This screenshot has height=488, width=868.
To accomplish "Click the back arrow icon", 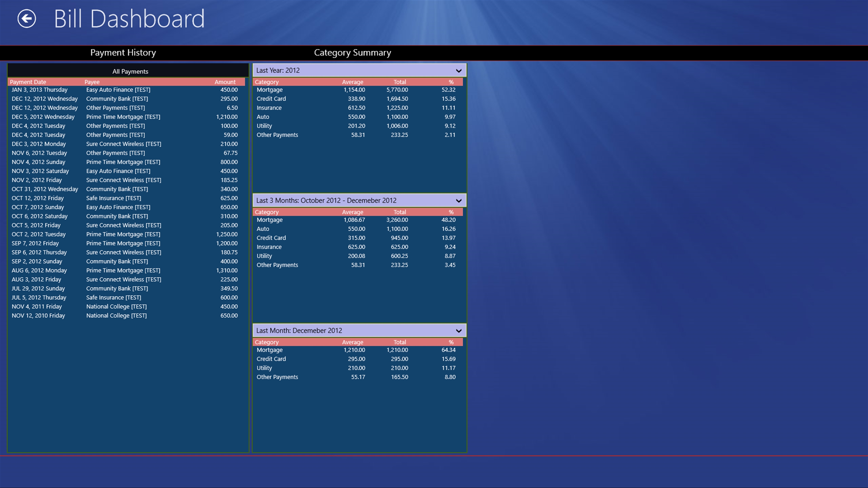I will (27, 19).
